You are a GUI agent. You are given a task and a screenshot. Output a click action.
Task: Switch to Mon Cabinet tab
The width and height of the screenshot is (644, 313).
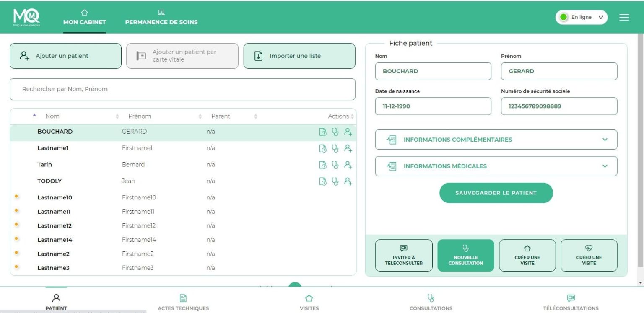(84, 18)
